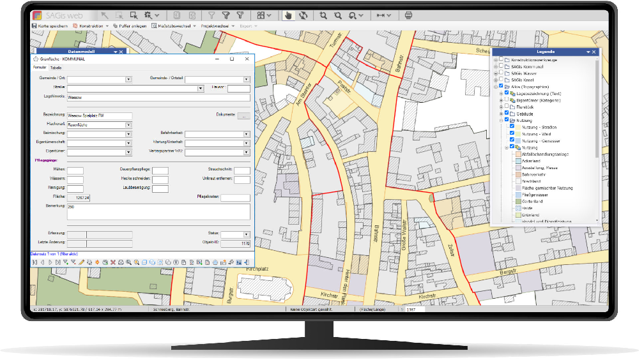Image resolution: width=644 pixels, height=360 pixels.
Task: Expand the Konstruktionswerkzeuge tree node
Action: tap(496, 60)
